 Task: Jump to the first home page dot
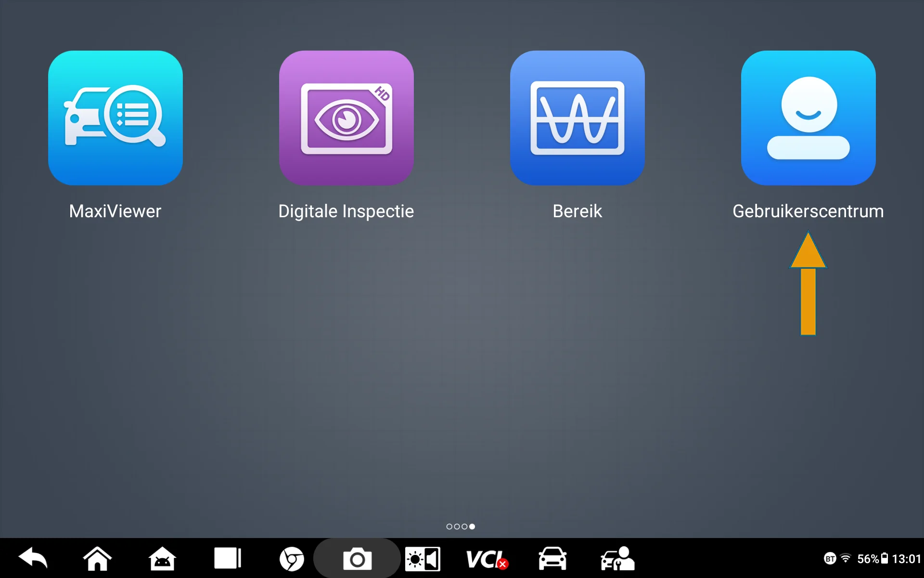pos(449,526)
